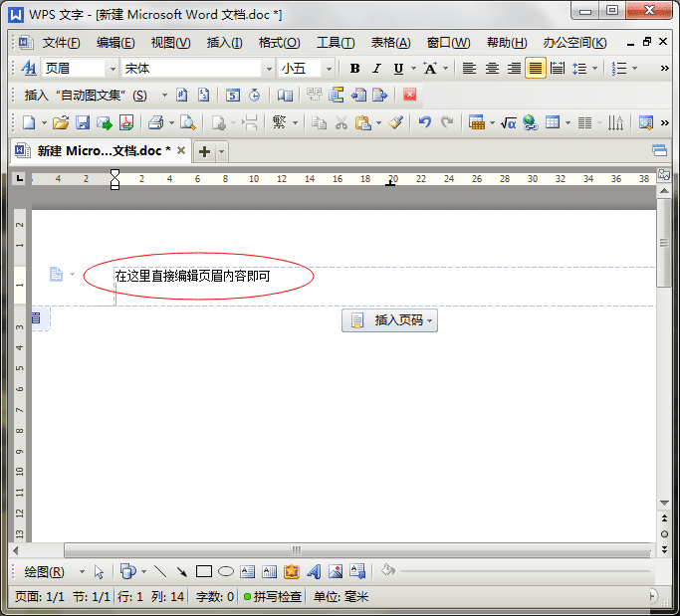
Task: Insert formula square root icon
Action: pos(508,123)
